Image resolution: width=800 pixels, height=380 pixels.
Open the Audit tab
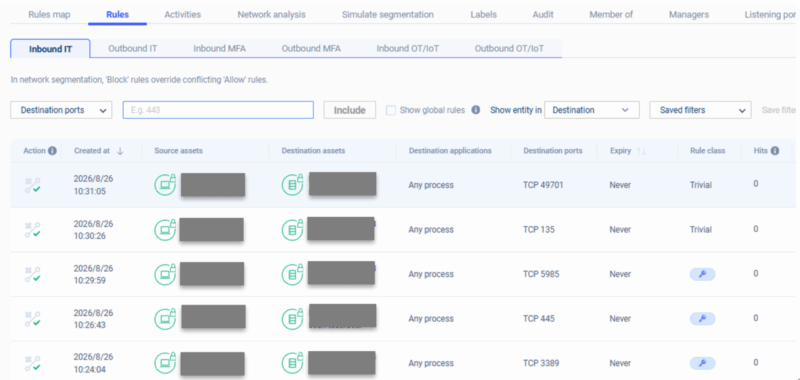coord(543,15)
